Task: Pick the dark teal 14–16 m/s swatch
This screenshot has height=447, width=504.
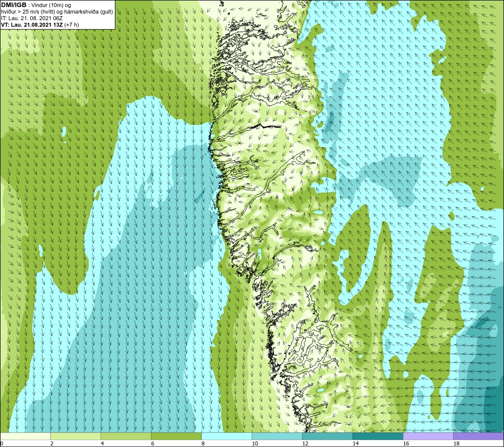Action: pyautogui.click(x=377, y=436)
